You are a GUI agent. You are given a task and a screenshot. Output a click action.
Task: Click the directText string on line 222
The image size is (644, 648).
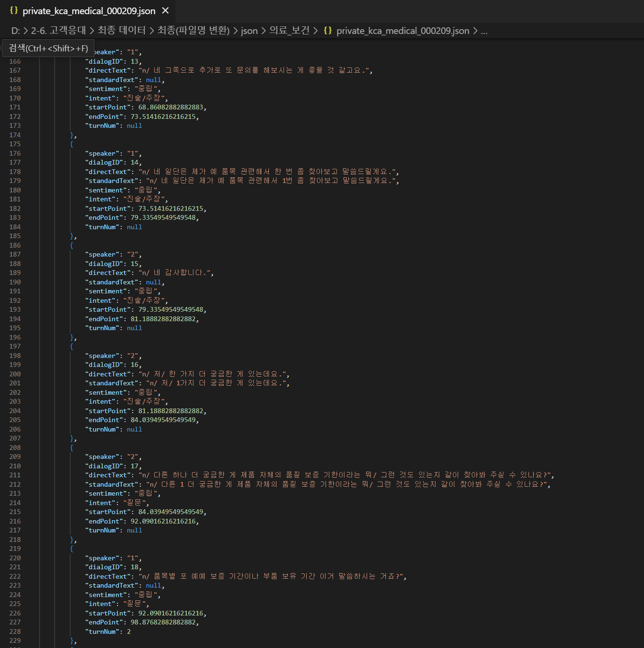(x=271, y=576)
